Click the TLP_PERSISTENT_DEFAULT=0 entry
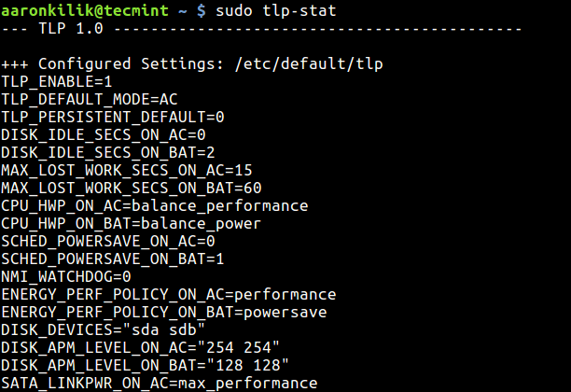Viewport: 571px width, 392px height. [113, 118]
